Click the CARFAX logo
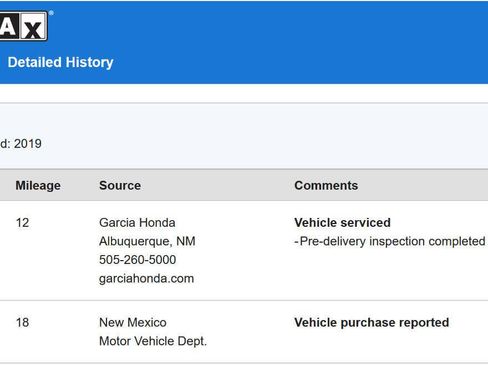This screenshot has height=366, width=488. tap(24, 26)
